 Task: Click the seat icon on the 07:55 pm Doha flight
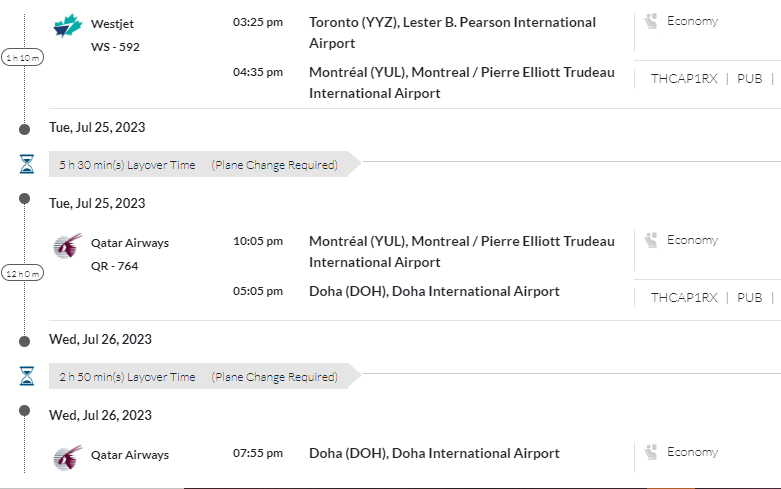(651, 452)
